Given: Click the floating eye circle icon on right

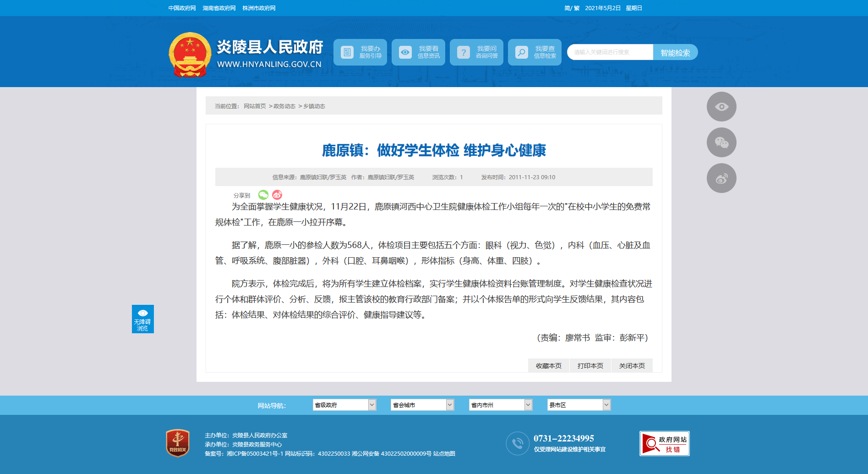Looking at the screenshot, I should tap(721, 107).
